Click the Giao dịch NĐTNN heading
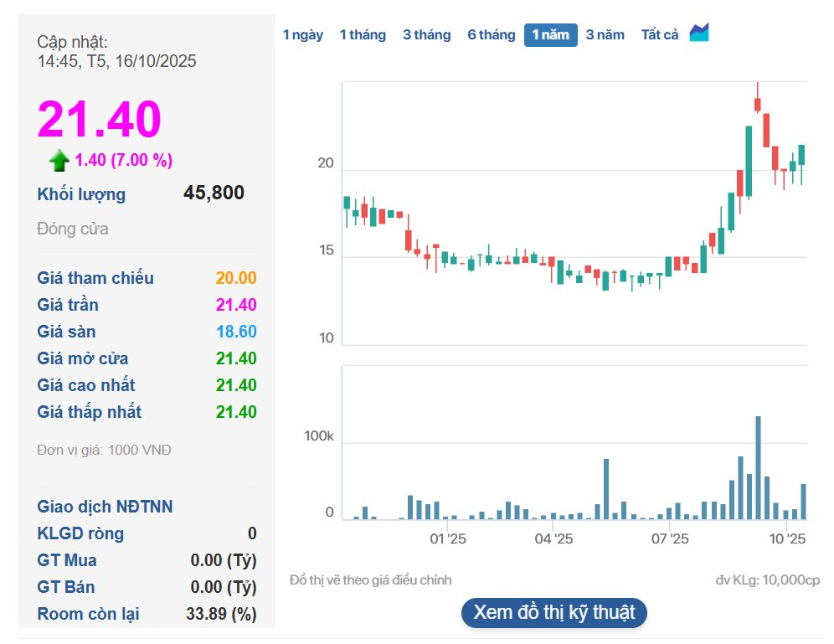The image size is (834, 644). (105, 507)
